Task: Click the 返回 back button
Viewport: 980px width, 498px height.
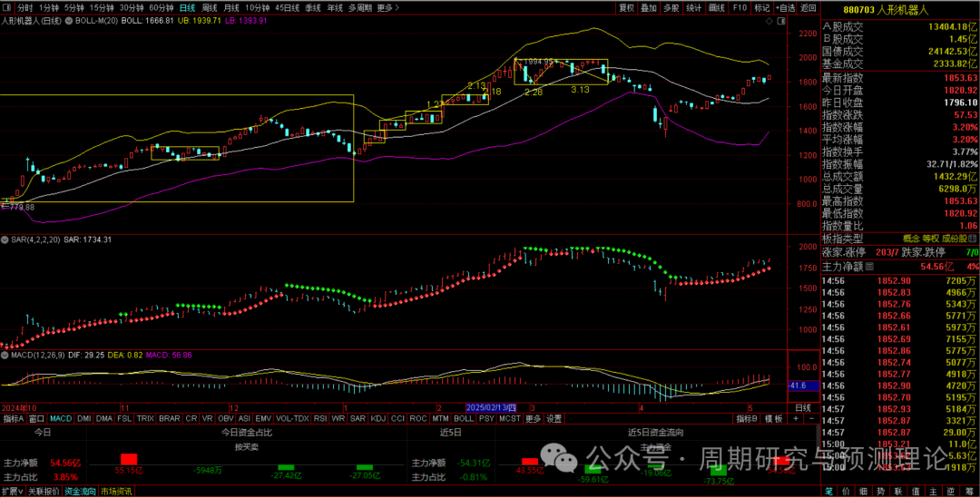Action: coord(808,7)
